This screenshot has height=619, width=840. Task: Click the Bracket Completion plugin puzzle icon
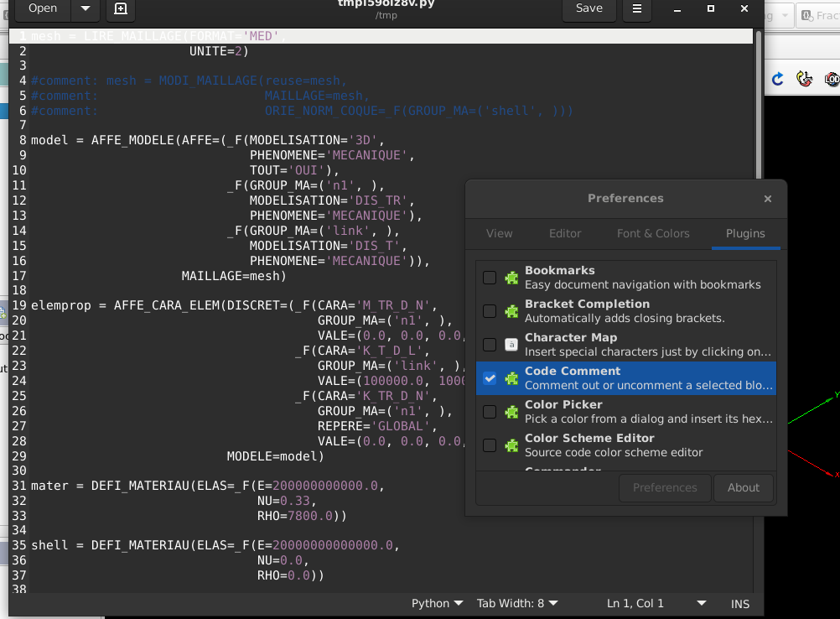[x=511, y=311]
